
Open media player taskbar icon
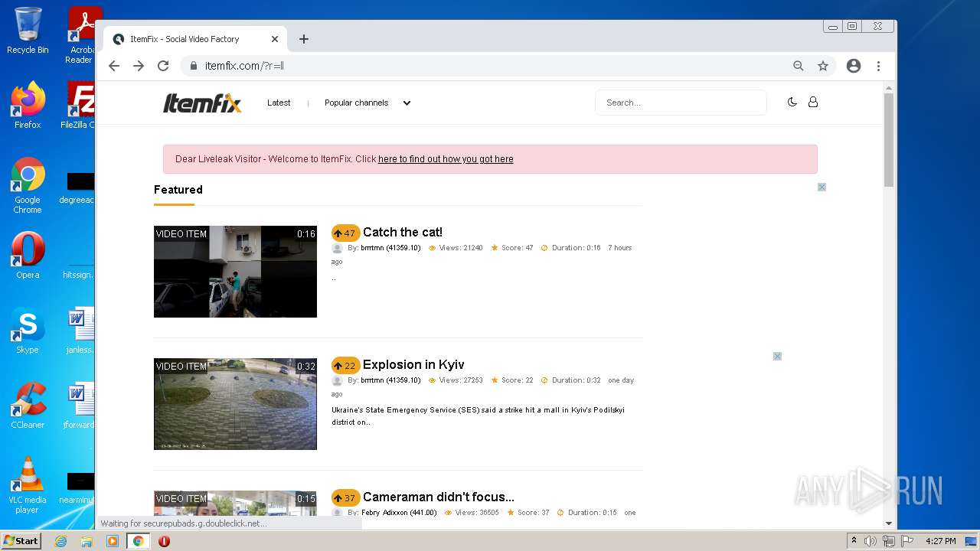click(x=113, y=541)
